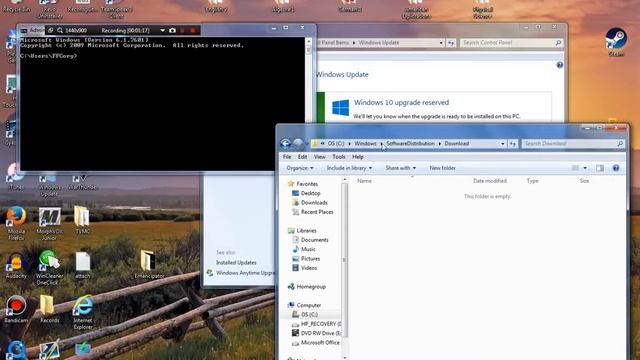The width and height of the screenshot is (640, 360).
Task: Open Internet Explorer desktop icon
Action: pos(83,312)
